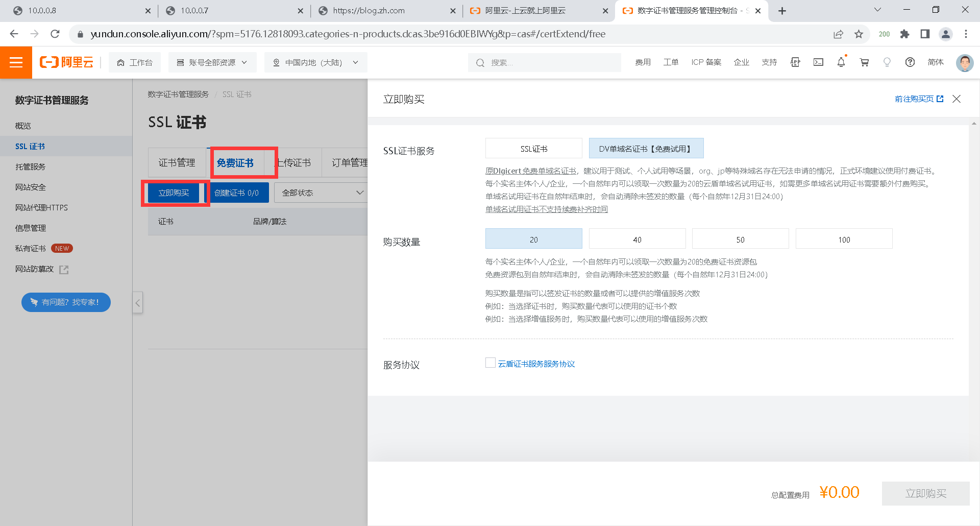Open the 全部状态 status filter dropdown
Screen dimensions: 980x526
pos(321,193)
